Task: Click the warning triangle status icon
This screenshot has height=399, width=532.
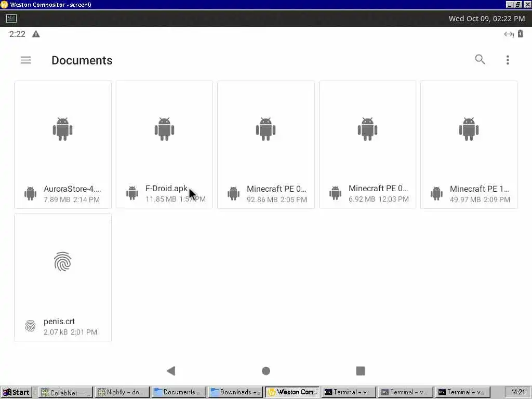Action: pyautogui.click(x=36, y=34)
